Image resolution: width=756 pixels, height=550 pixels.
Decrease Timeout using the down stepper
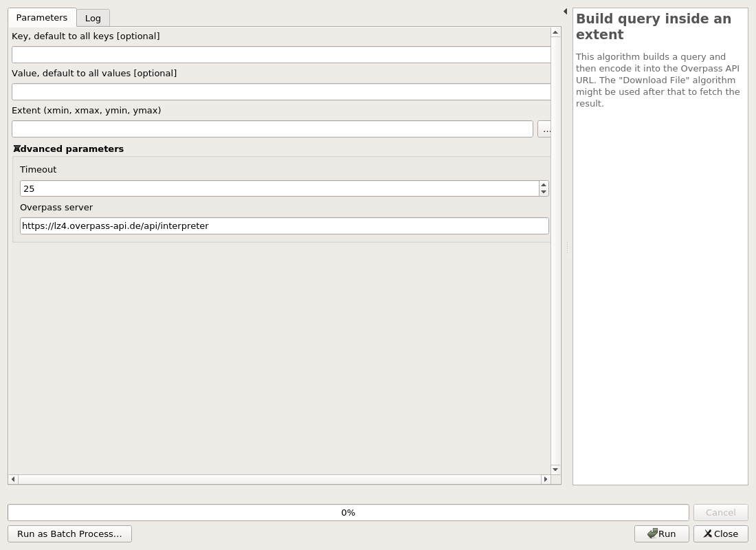[544, 191]
